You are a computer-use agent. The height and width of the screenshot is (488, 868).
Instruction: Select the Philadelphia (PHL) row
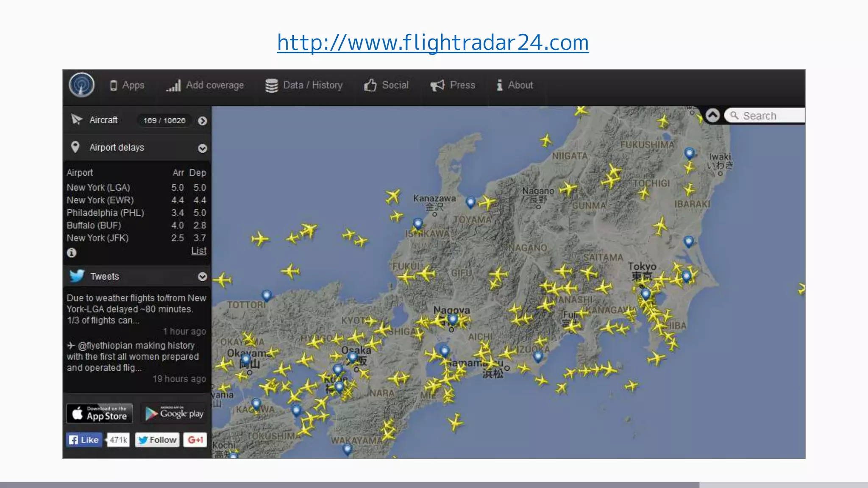[x=136, y=213]
